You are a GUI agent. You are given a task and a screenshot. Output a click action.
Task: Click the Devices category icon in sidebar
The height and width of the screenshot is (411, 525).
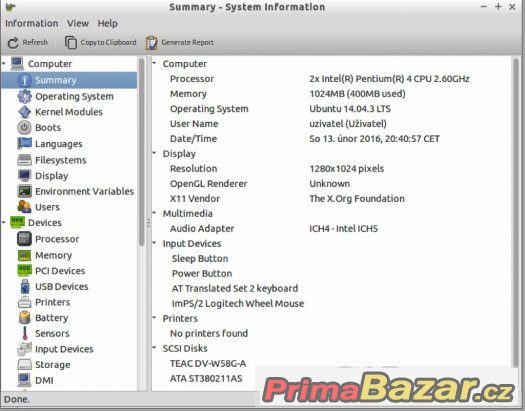(x=17, y=223)
